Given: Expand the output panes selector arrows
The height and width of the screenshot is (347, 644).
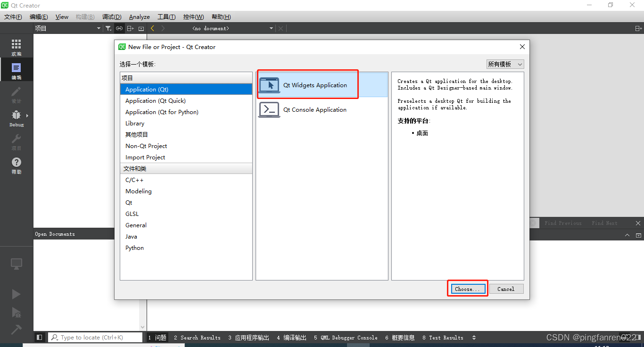Looking at the screenshot, I should coord(474,338).
